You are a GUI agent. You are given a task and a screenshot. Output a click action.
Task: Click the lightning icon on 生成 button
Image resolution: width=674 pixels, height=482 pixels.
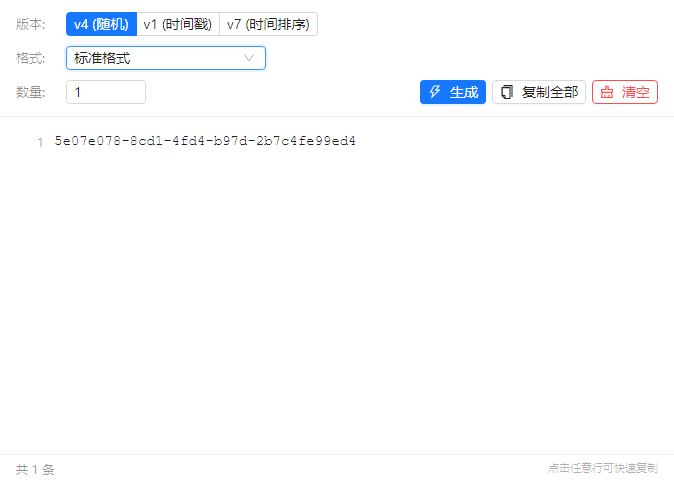pos(435,92)
